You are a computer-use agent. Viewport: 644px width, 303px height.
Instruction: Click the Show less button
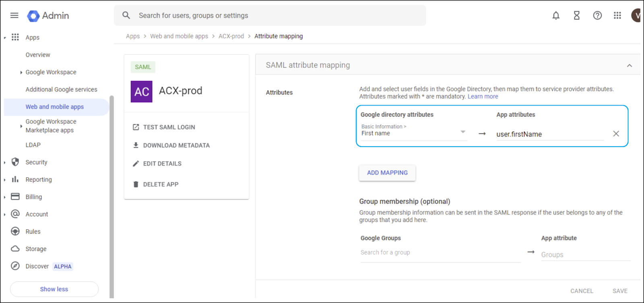54,289
